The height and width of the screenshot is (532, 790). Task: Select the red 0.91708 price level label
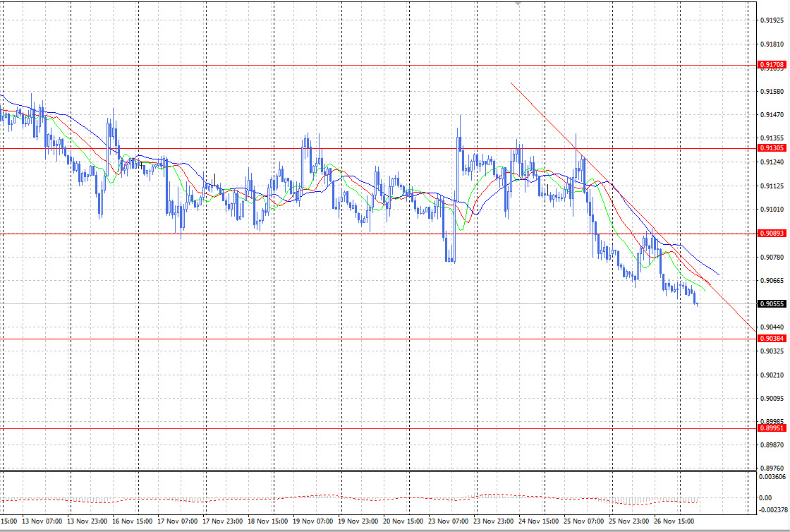(x=772, y=65)
